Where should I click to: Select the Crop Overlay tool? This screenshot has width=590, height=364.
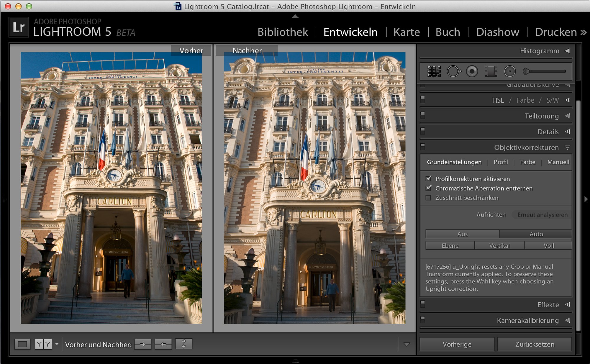(434, 71)
